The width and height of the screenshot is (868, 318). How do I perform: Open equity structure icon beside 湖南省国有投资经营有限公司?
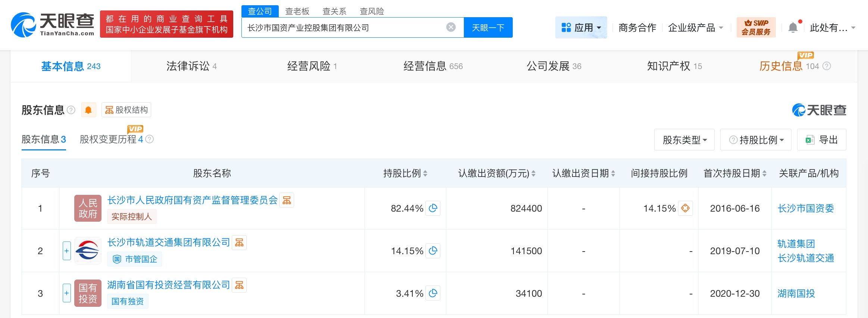click(239, 285)
